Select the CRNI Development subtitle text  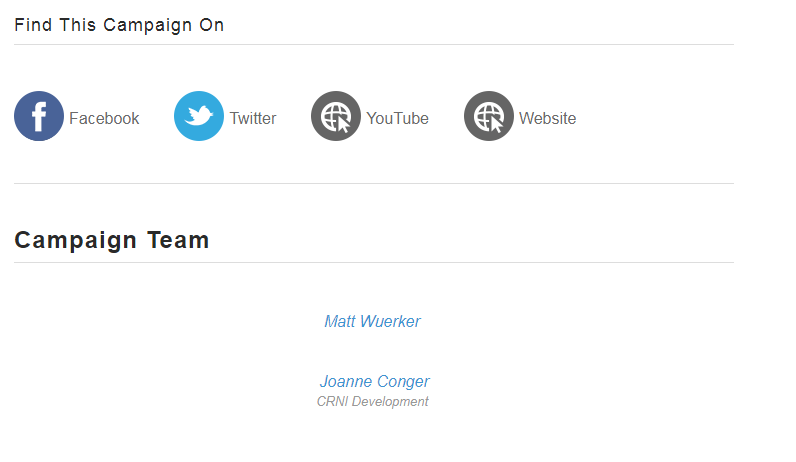(373, 402)
